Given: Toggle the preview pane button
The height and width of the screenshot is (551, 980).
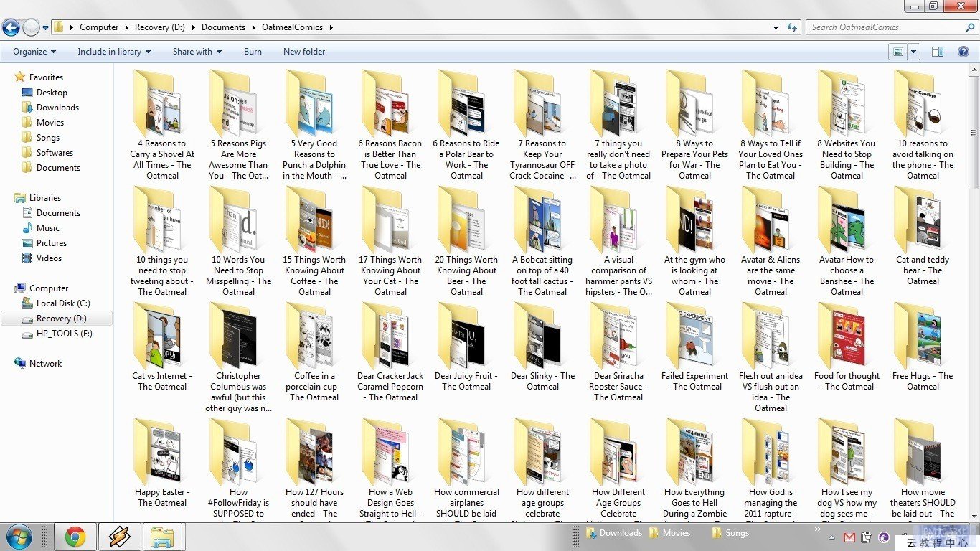Looking at the screenshot, I should point(937,52).
